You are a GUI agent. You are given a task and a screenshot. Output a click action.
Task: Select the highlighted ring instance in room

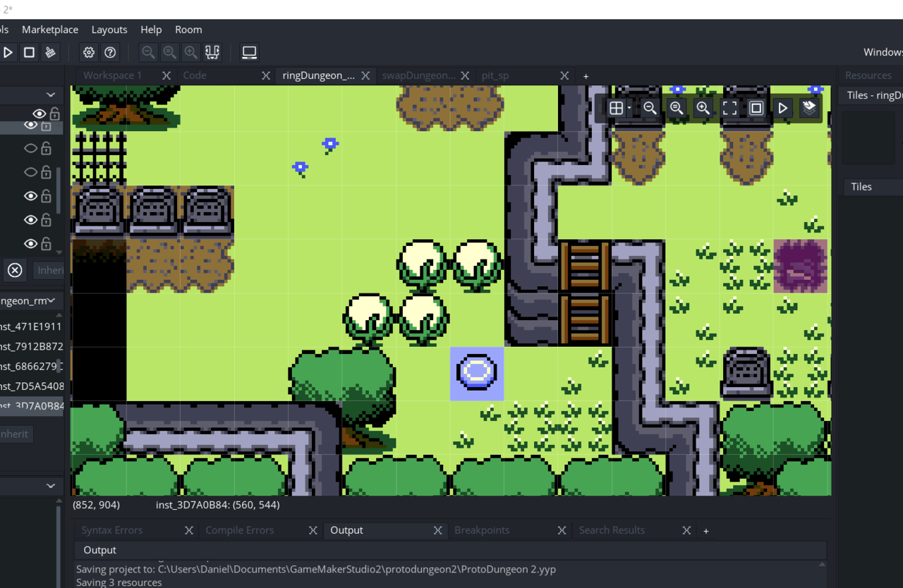point(477,374)
